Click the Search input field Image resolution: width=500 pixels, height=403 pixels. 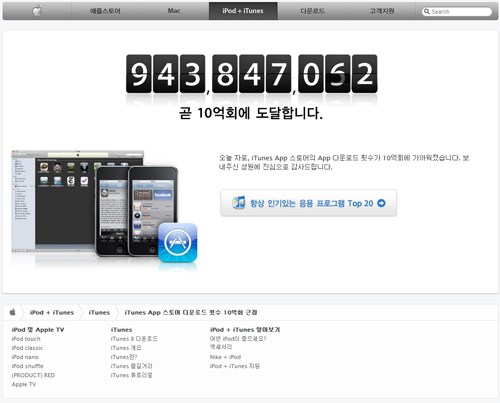point(457,12)
